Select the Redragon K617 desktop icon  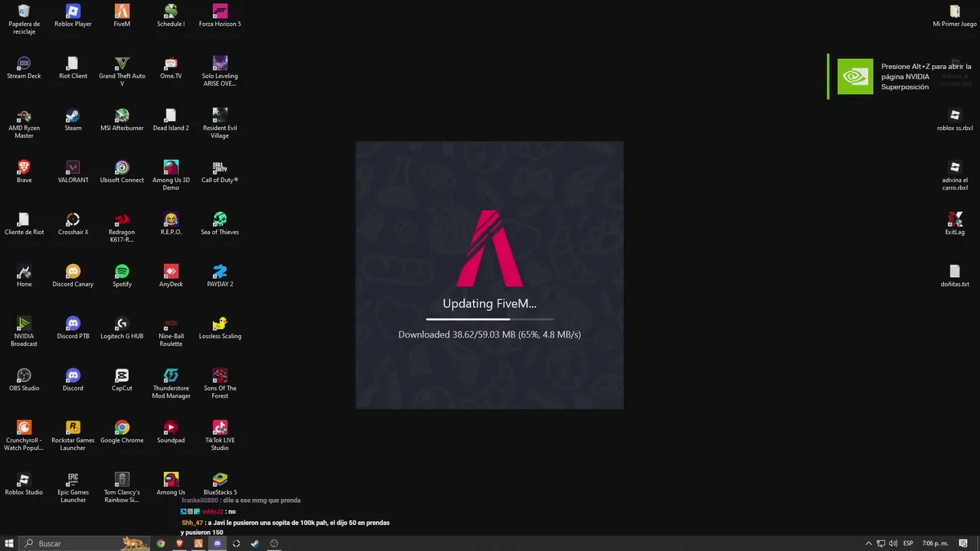(122, 227)
